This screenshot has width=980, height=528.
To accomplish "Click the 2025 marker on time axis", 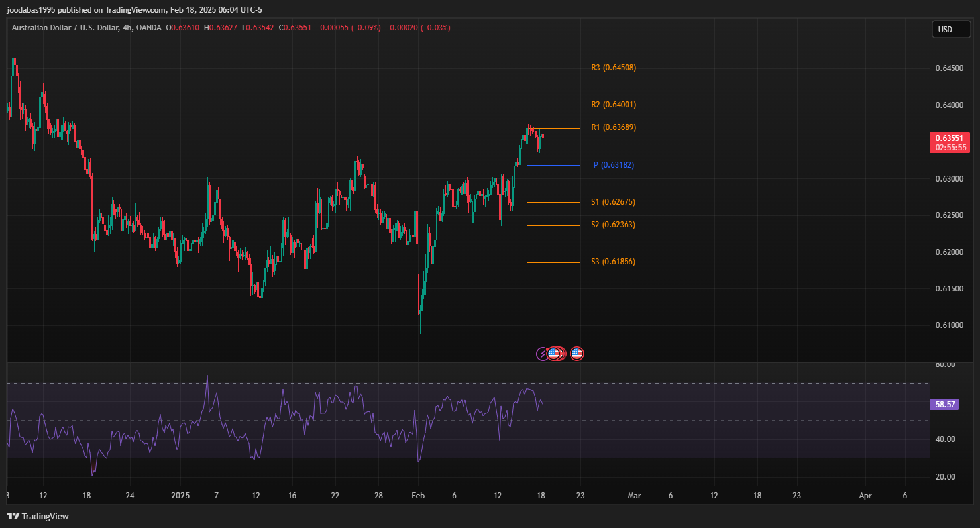I will (180, 495).
